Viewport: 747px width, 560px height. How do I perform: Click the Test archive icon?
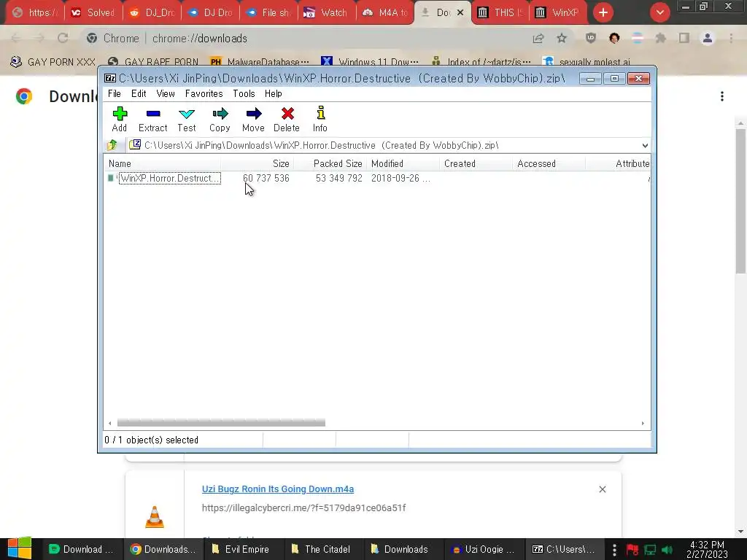pyautogui.click(x=186, y=114)
